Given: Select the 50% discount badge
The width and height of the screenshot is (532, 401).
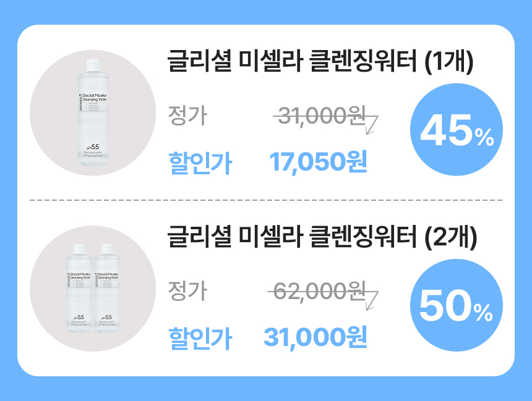Looking at the screenshot, I should point(456,305).
